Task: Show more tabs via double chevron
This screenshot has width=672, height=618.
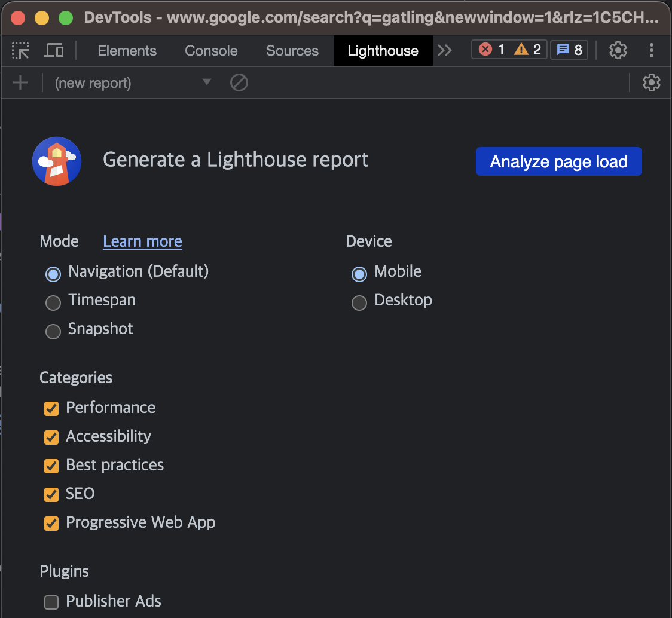Action: 444,51
